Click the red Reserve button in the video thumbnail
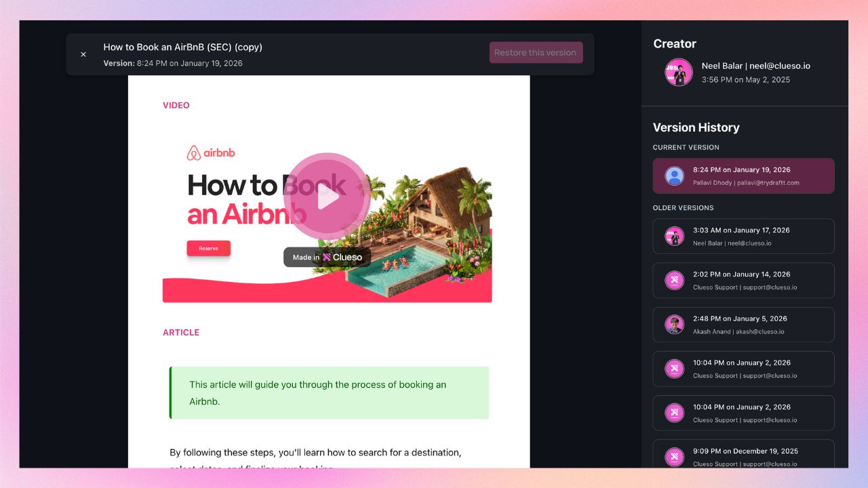Screen dimensions: 868x488 click(x=209, y=249)
